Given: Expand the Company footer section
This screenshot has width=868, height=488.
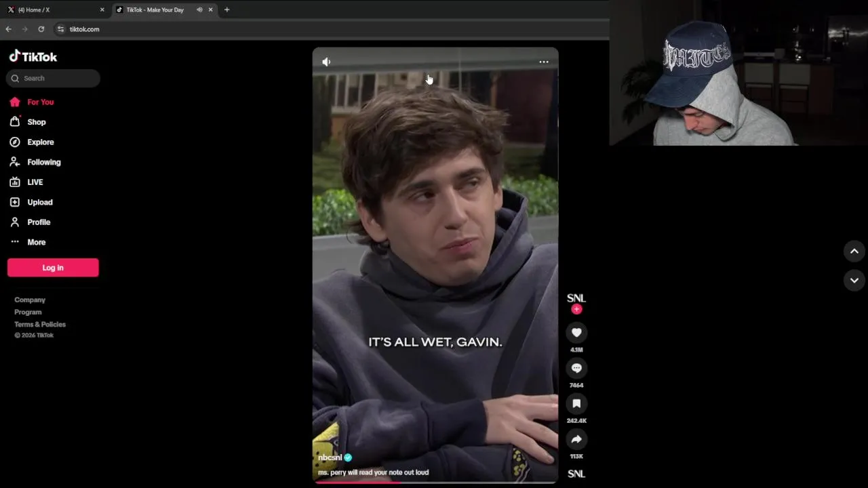Looking at the screenshot, I should coord(30,300).
